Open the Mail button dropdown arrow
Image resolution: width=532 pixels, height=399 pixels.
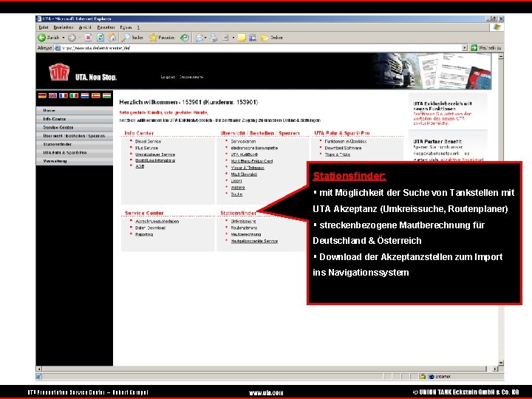coord(205,38)
